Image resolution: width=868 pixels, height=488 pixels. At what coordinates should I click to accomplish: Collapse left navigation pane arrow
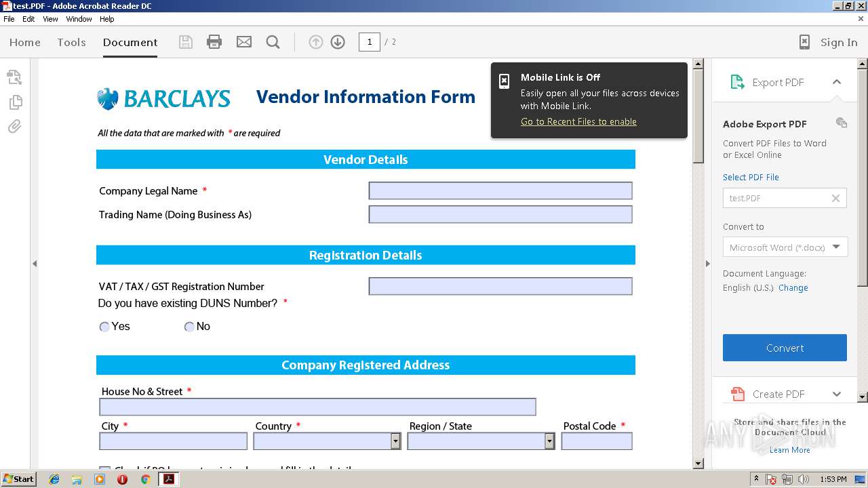[x=35, y=264]
